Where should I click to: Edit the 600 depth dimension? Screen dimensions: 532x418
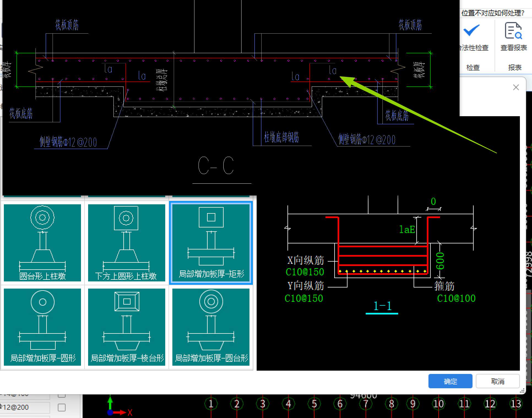[440, 261]
